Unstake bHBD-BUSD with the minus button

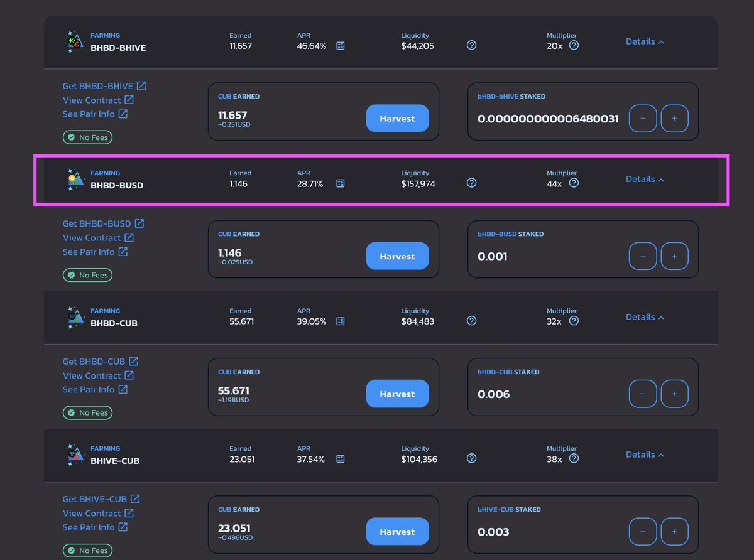(x=643, y=256)
